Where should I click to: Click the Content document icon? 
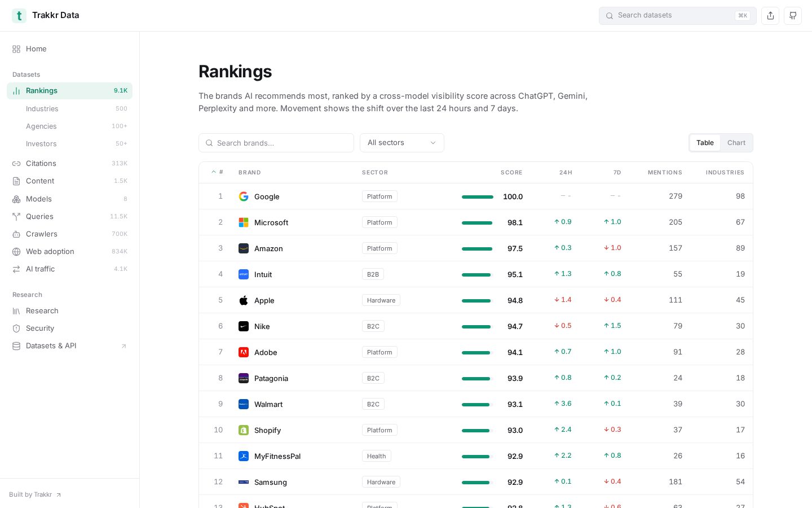pyautogui.click(x=16, y=181)
